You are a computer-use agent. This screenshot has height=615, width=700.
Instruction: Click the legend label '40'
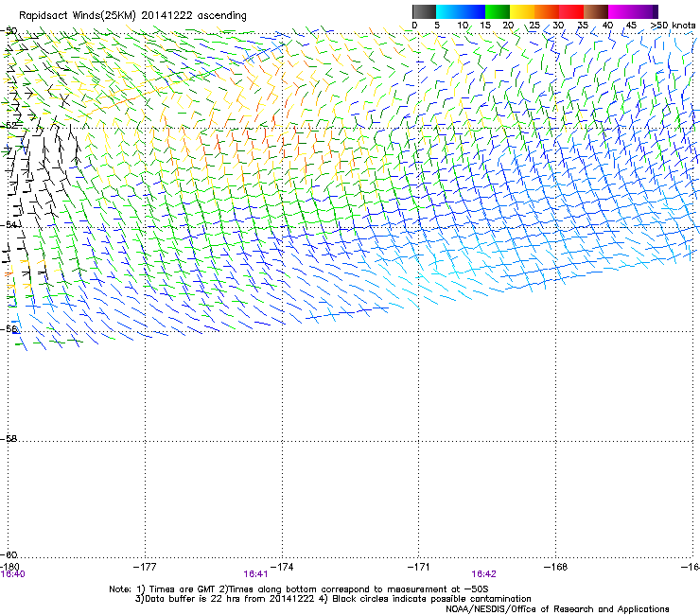[x=607, y=26]
